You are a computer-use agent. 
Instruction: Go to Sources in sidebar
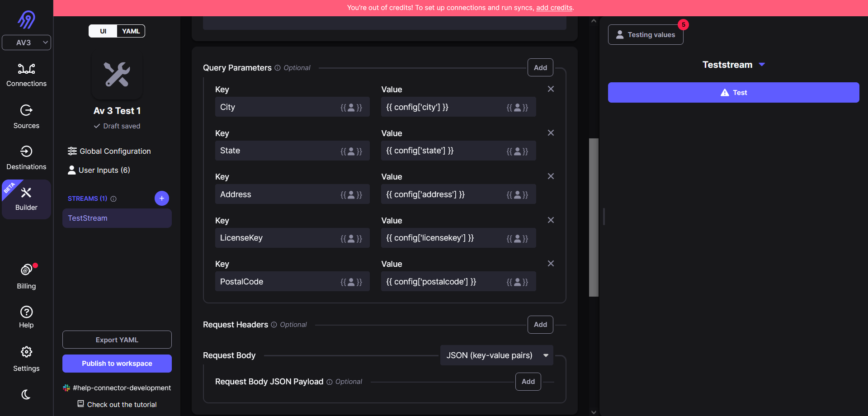[x=26, y=117]
